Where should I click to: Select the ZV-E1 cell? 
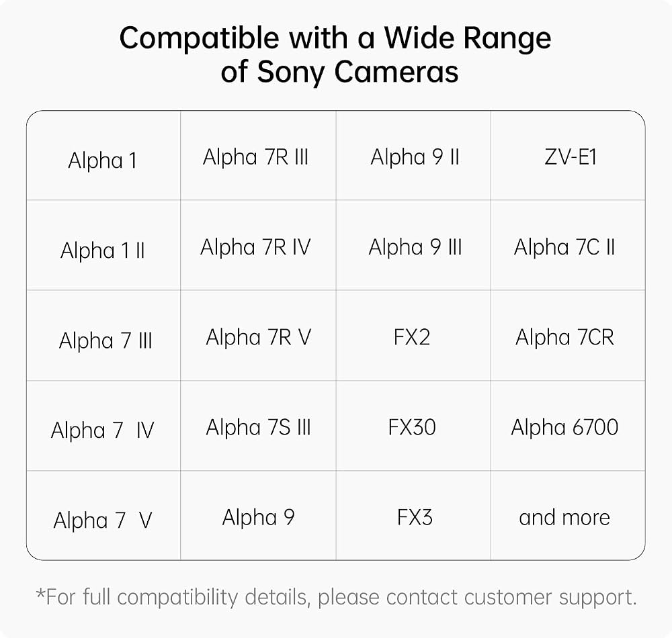pos(568,155)
